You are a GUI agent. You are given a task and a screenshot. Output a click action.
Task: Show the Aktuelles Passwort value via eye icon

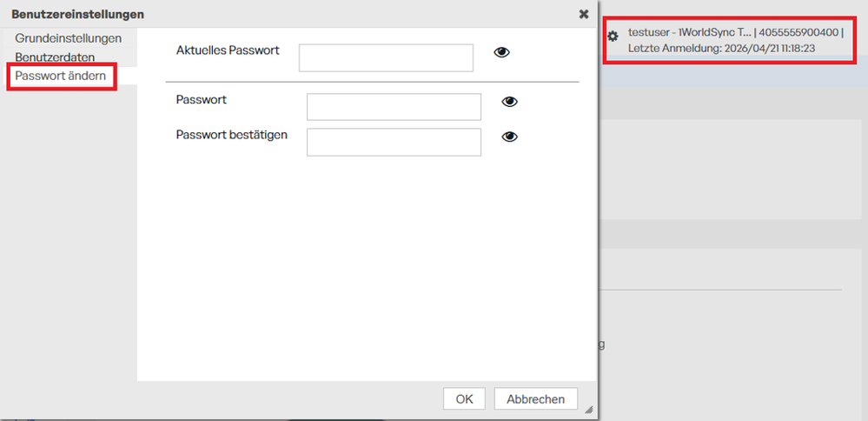[x=501, y=52]
